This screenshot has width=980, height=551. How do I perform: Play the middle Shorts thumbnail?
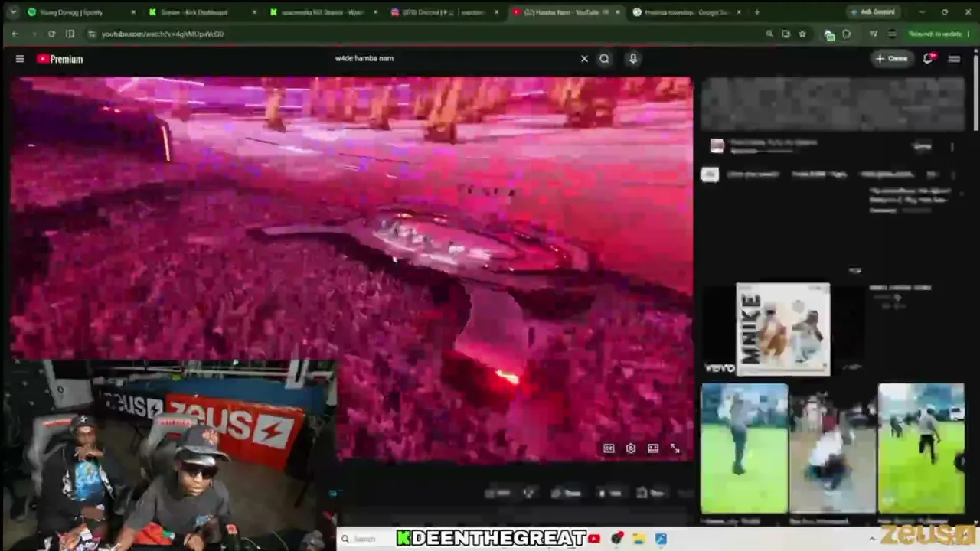tap(832, 448)
